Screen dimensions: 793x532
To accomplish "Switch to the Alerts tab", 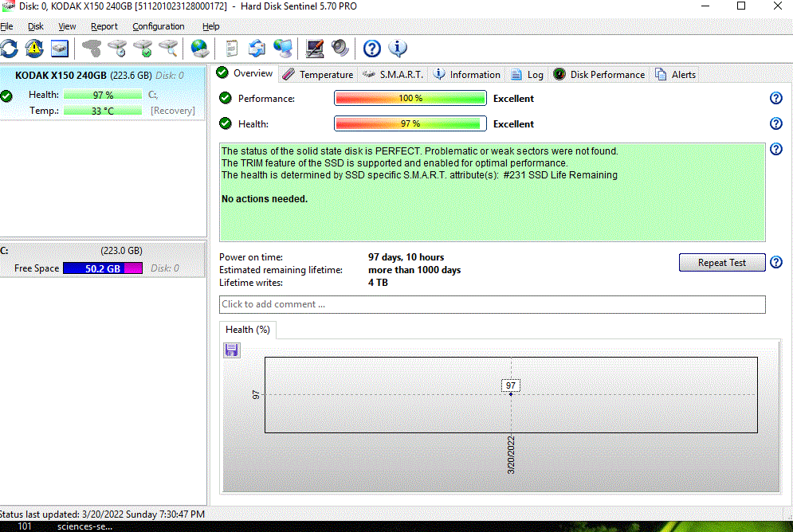I will click(675, 74).
